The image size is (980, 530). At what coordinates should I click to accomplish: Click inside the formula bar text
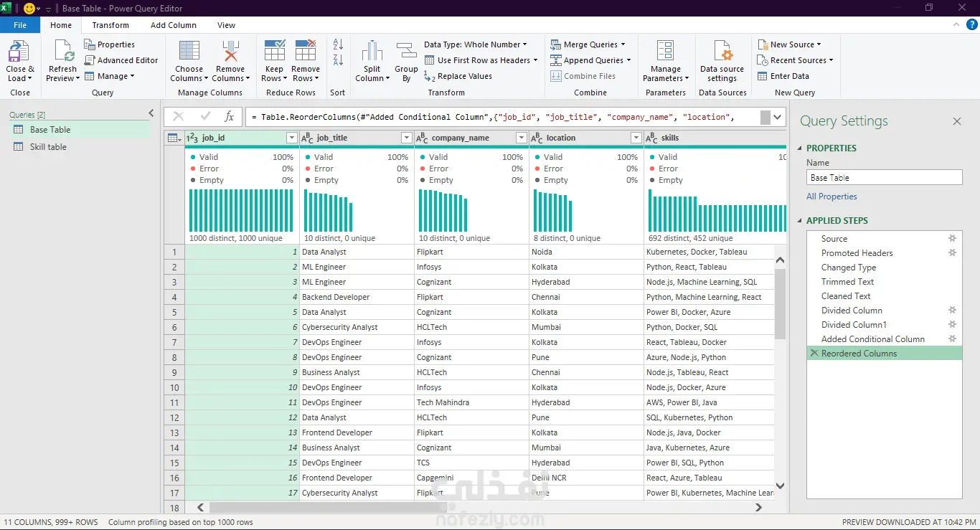click(502, 117)
